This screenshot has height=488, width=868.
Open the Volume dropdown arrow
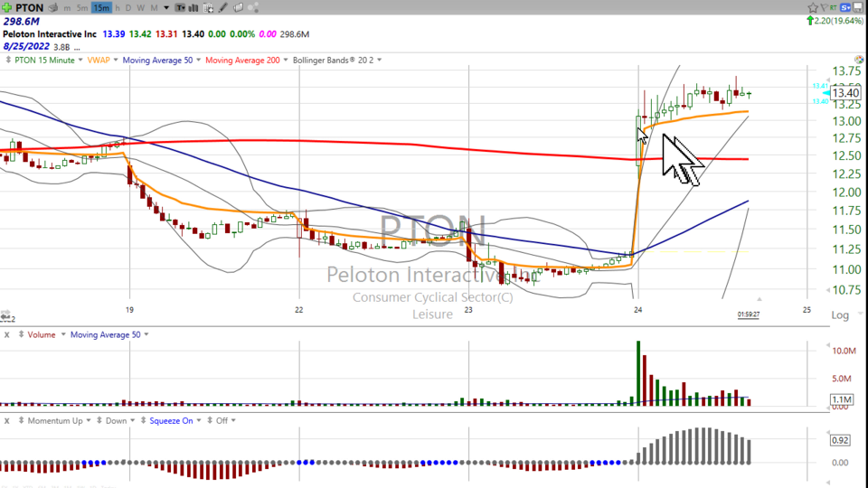(63, 334)
